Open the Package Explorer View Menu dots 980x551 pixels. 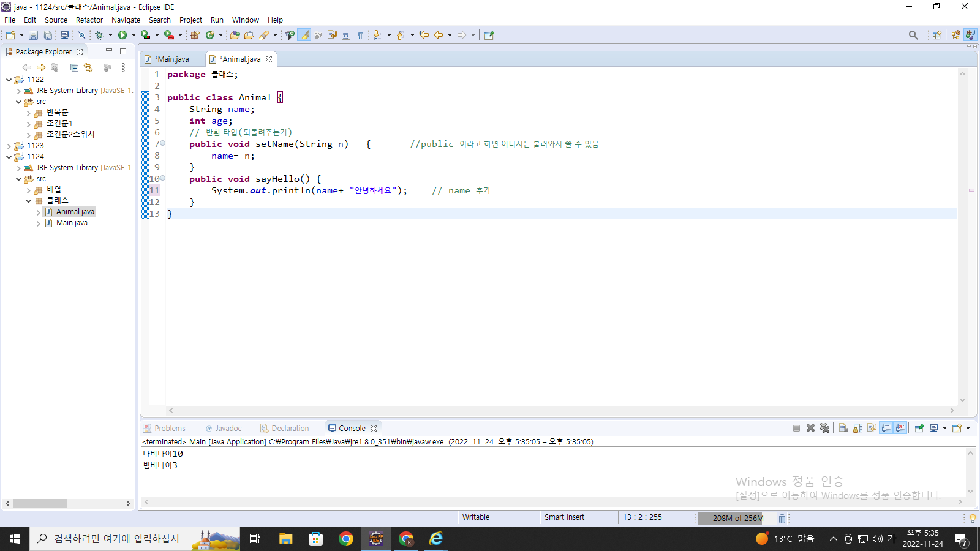[123, 67]
